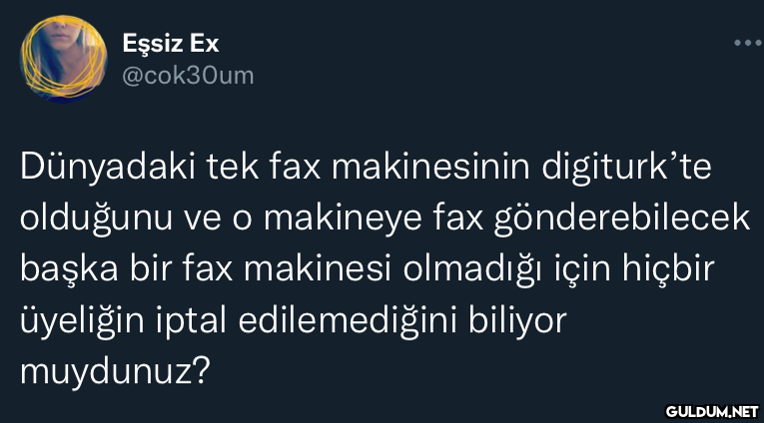This screenshot has width=764, height=423.
Task: Visit the @cok30um handle
Action: [x=188, y=76]
